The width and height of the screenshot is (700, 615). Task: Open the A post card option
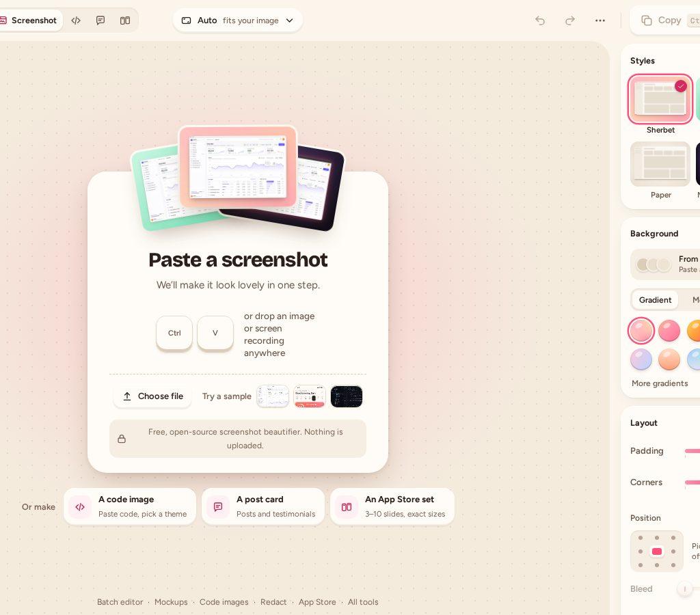click(263, 506)
